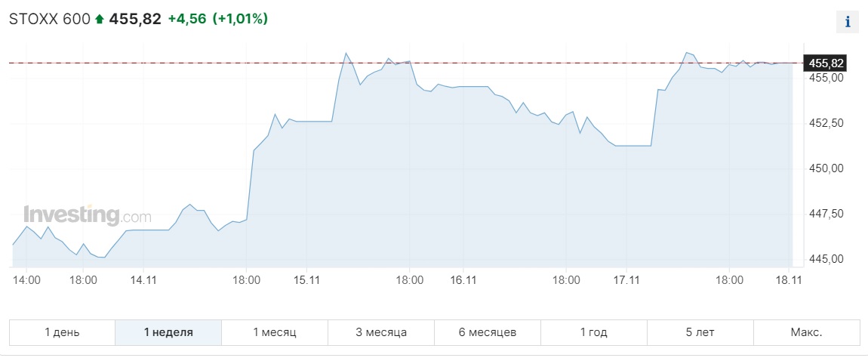This screenshot has width=868, height=364.
Task: Click the 455,82 current price label on axis
Action: [826, 63]
